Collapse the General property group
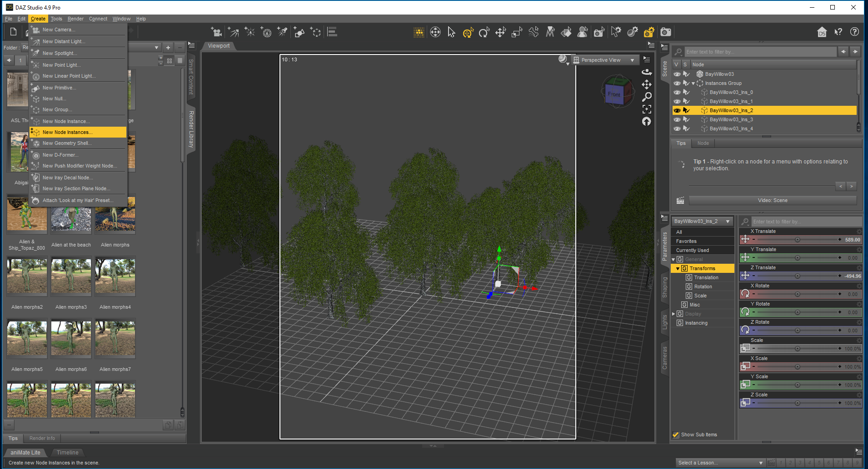Image resolution: width=868 pixels, height=469 pixels. click(x=673, y=259)
